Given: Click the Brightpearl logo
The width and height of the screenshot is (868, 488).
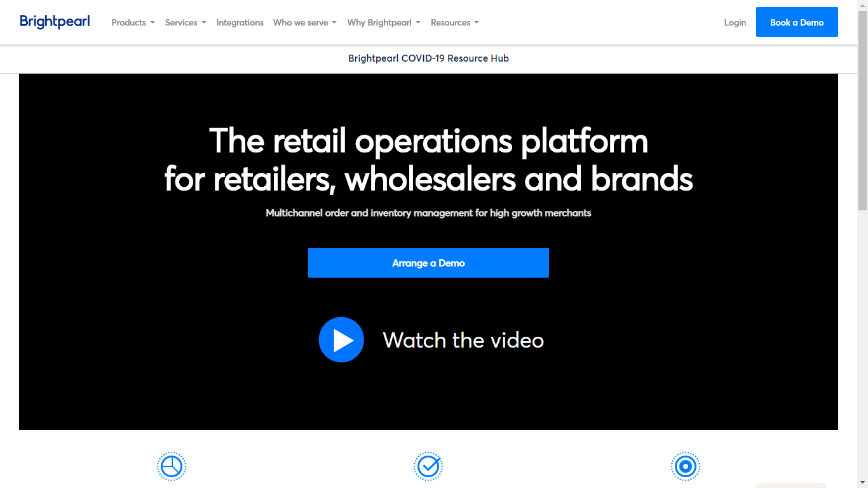Looking at the screenshot, I should click(x=55, y=22).
